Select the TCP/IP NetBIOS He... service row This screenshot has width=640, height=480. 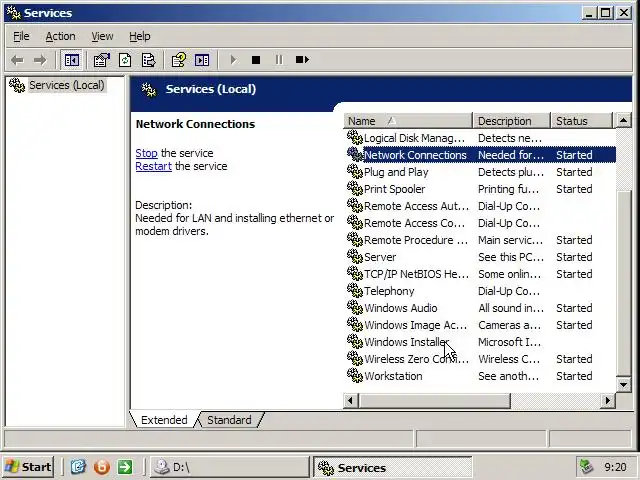(x=481, y=273)
